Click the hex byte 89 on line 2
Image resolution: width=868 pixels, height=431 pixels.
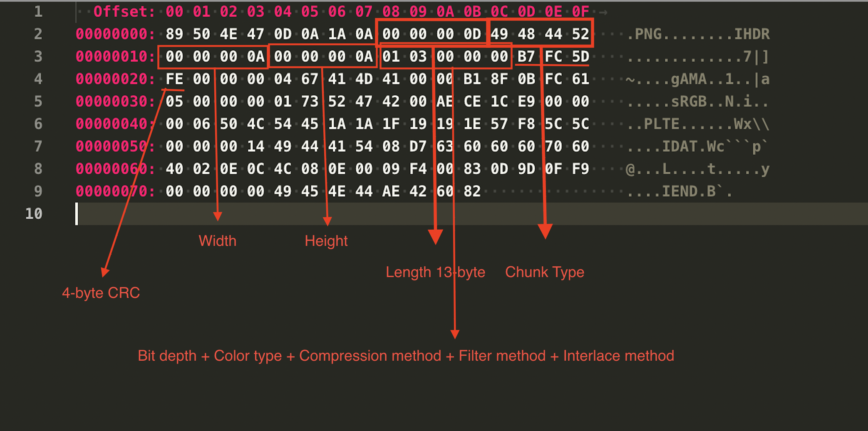(x=174, y=34)
